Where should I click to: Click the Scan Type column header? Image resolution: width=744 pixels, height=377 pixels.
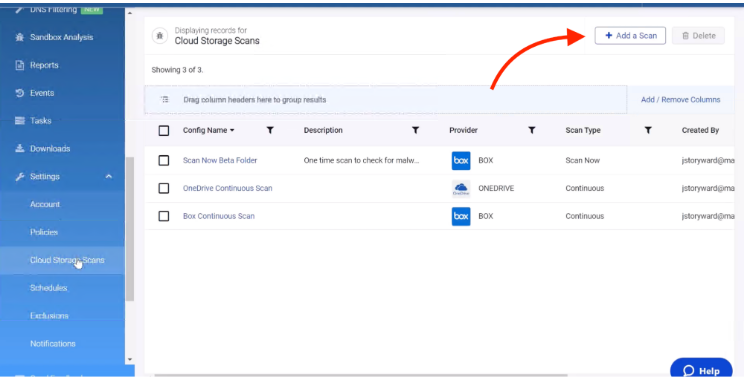(x=583, y=130)
